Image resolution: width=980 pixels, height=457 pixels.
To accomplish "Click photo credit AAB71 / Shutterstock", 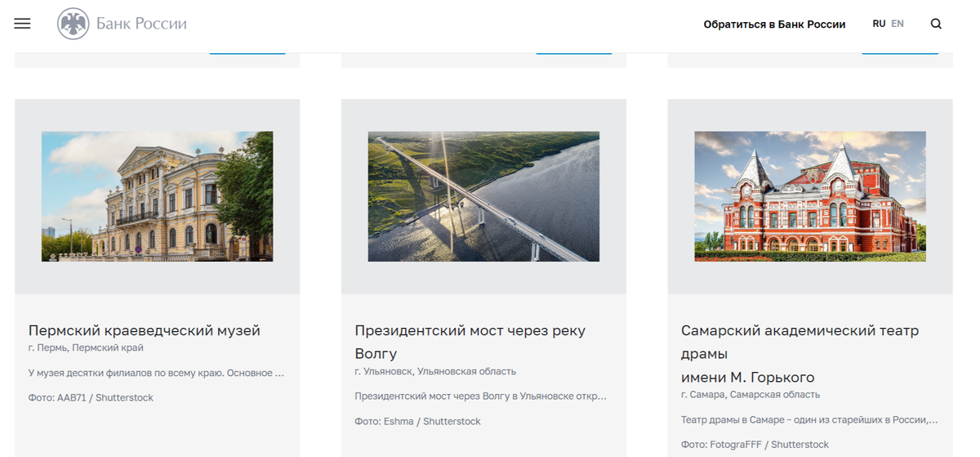I will pos(91,397).
